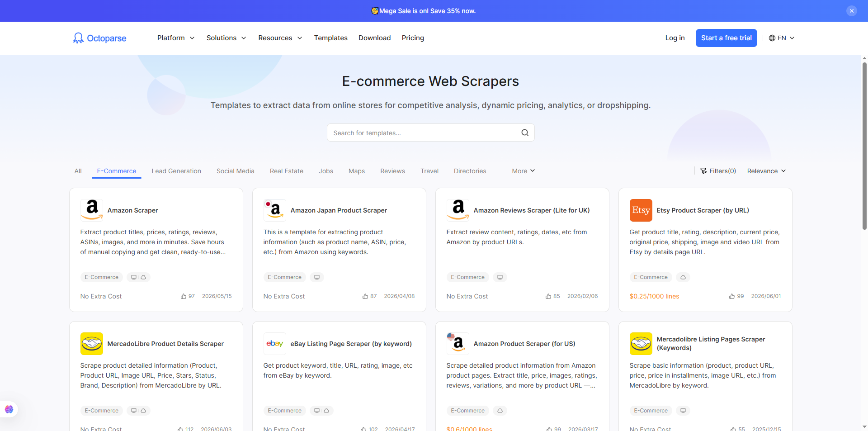Viewport: 868px width, 431px height.
Task: Click the Log in link
Action: [675, 38]
